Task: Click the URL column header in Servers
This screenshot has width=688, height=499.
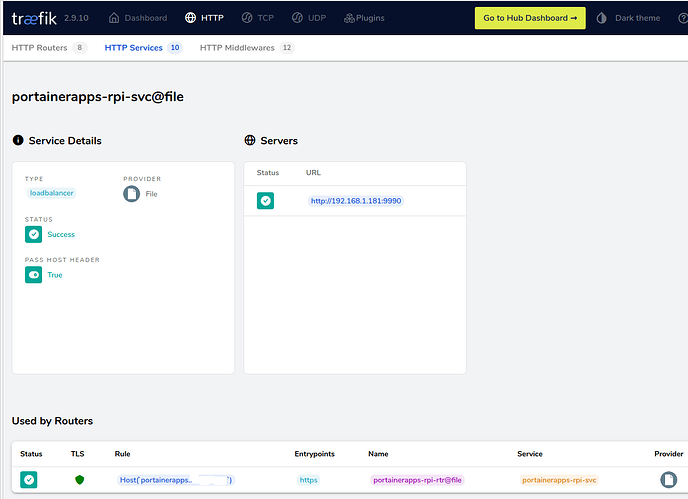Action: point(313,172)
